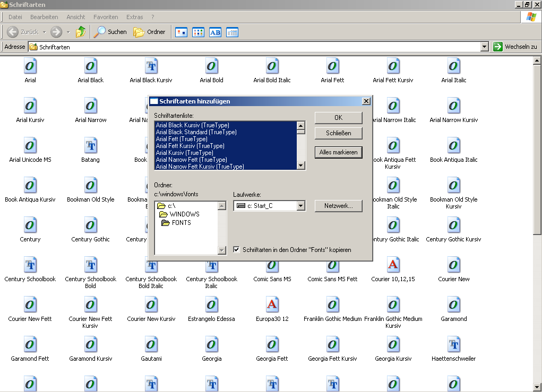Select Arial Black Kursiv TrueType icon
542x392 pixels.
point(151,66)
